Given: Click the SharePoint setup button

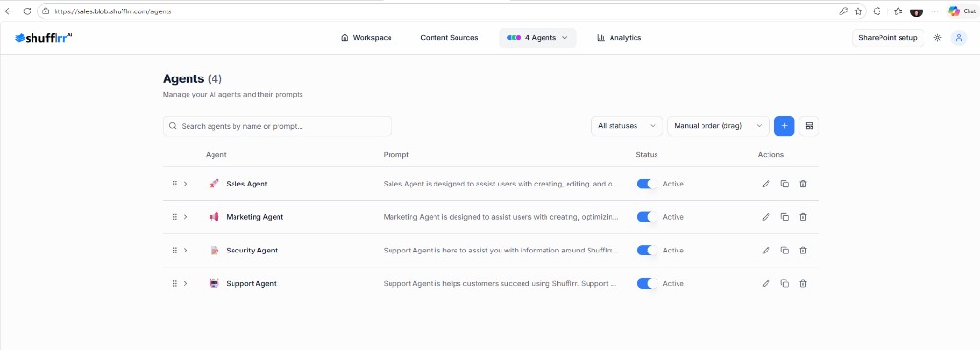Looking at the screenshot, I should click(x=887, y=38).
